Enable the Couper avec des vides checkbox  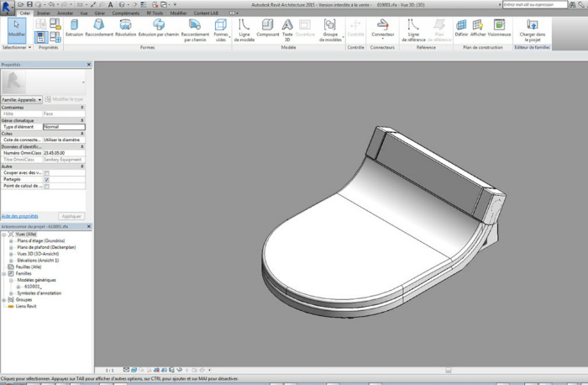47,173
